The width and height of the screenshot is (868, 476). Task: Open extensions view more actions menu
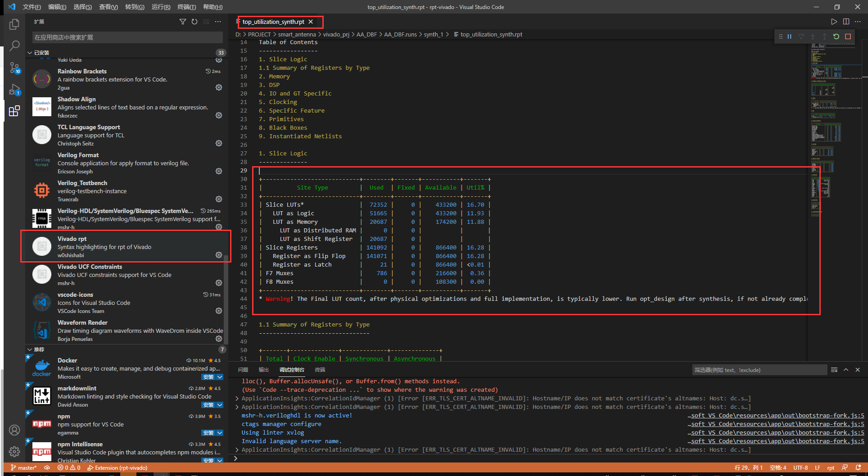pos(218,22)
